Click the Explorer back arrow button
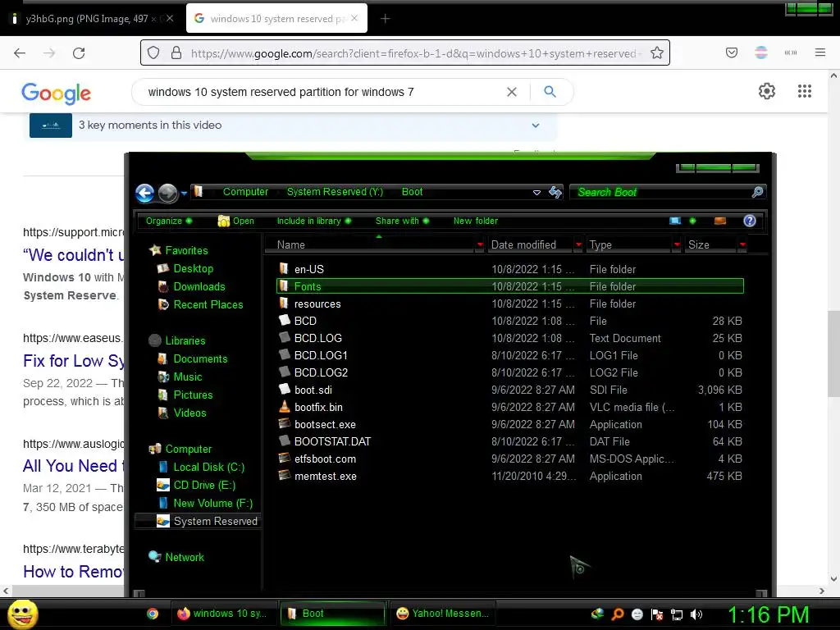 coord(144,193)
